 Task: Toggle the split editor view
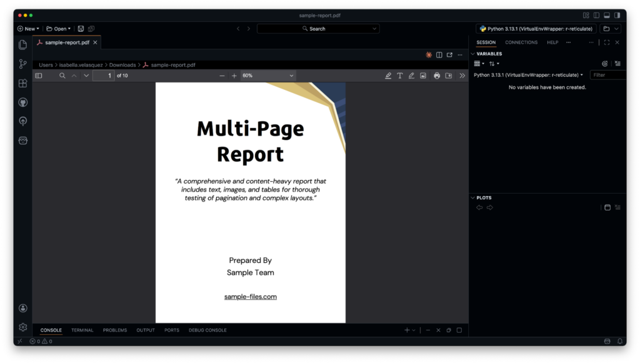(440, 55)
